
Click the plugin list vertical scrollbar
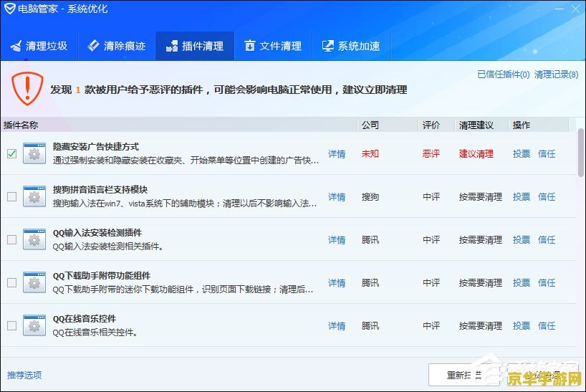(580, 153)
